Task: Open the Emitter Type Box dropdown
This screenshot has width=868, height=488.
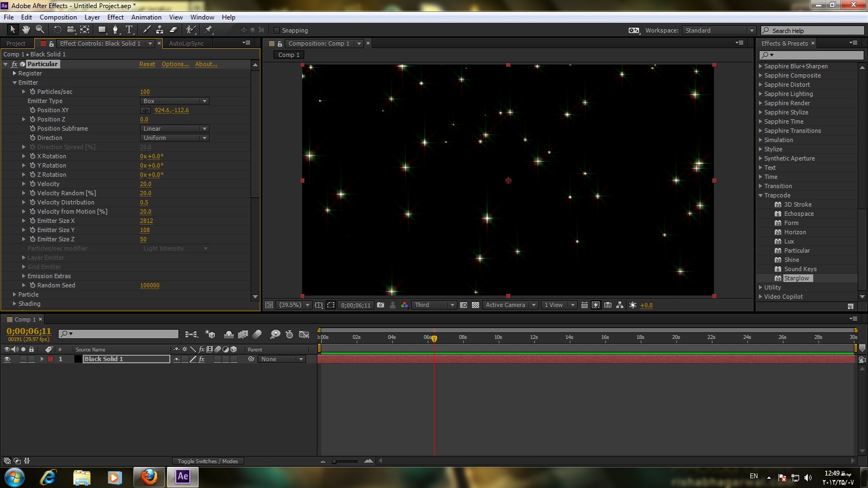Action: point(175,101)
